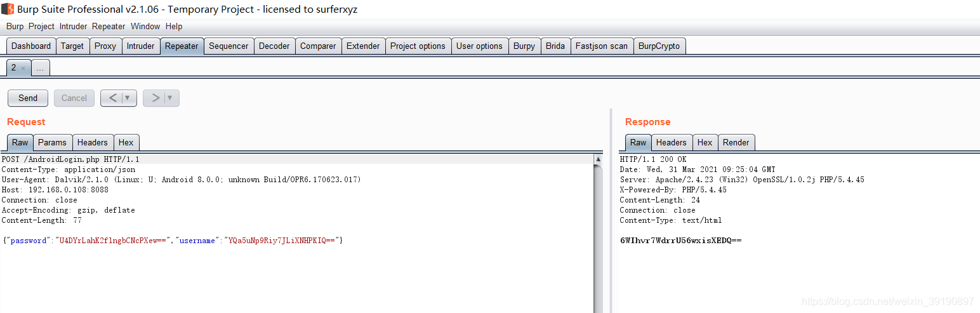Click the request editor scroll up arrow
Screen dimensions: 980x313
(x=598, y=159)
